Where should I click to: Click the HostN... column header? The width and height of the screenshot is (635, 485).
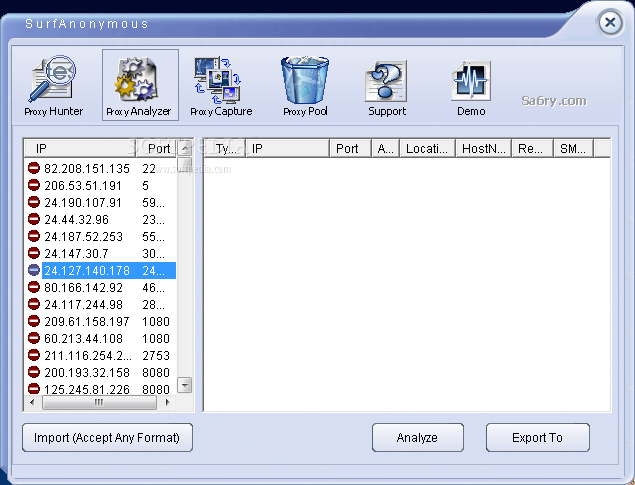point(484,148)
